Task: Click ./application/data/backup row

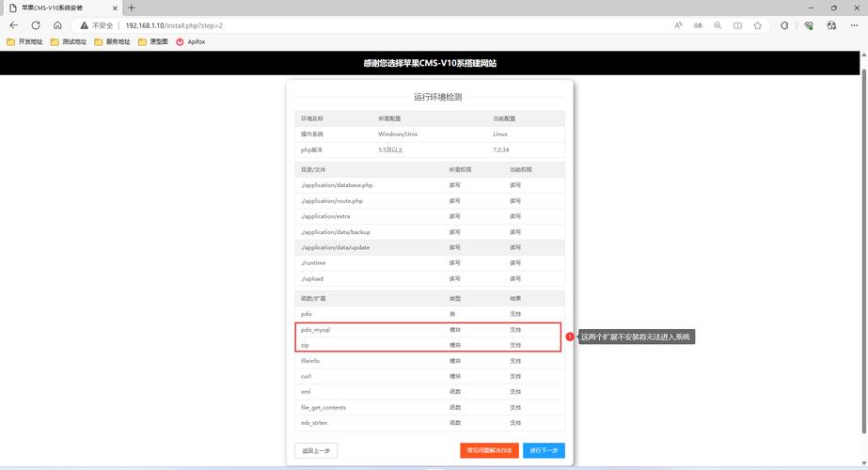Action: (x=430, y=232)
